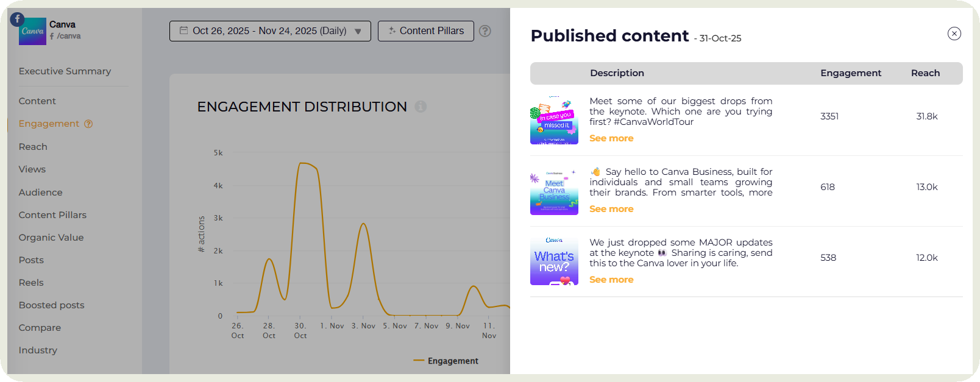Image resolution: width=980 pixels, height=382 pixels.
Task: Go to Boosted posts section
Action: click(52, 305)
